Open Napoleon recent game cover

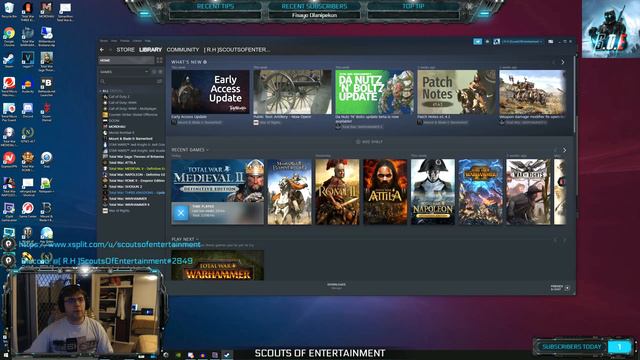coord(433,192)
